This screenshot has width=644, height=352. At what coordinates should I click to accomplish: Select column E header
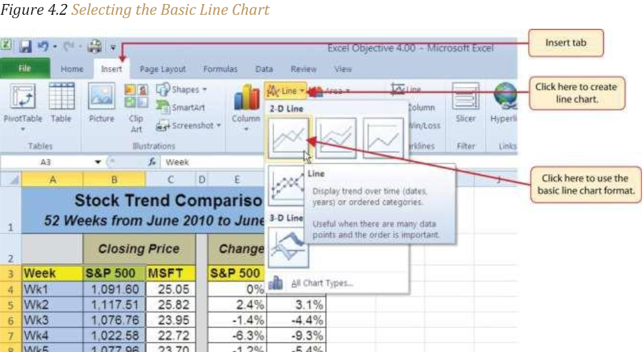pyautogui.click(x=237, y=180)
